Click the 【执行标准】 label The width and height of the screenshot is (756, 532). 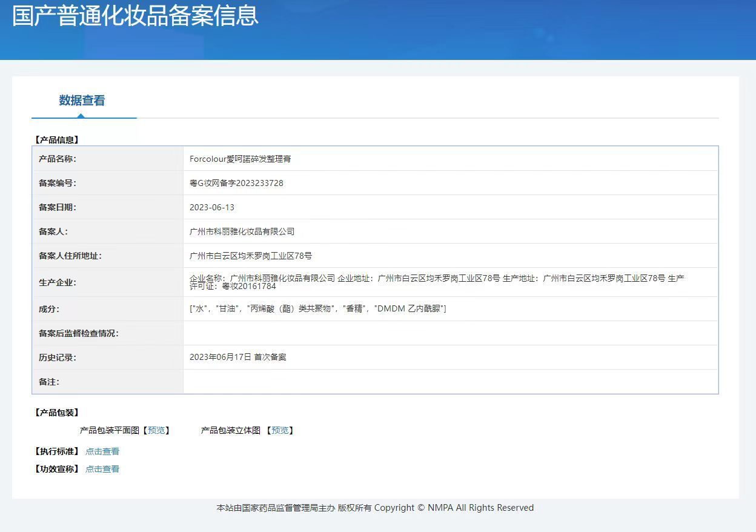point(56,451)
